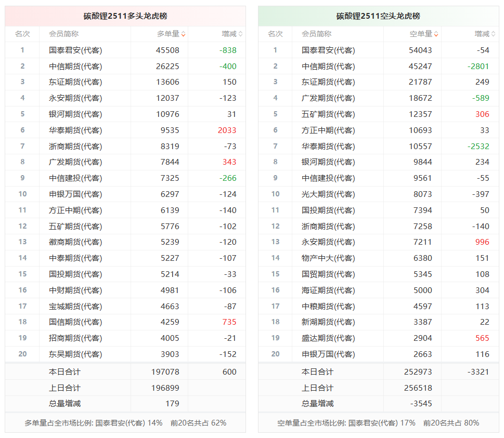Click 会员简称 header in short table
This screenshot has width=504, height=438.
pyautogui.click(x=317, y=34)
